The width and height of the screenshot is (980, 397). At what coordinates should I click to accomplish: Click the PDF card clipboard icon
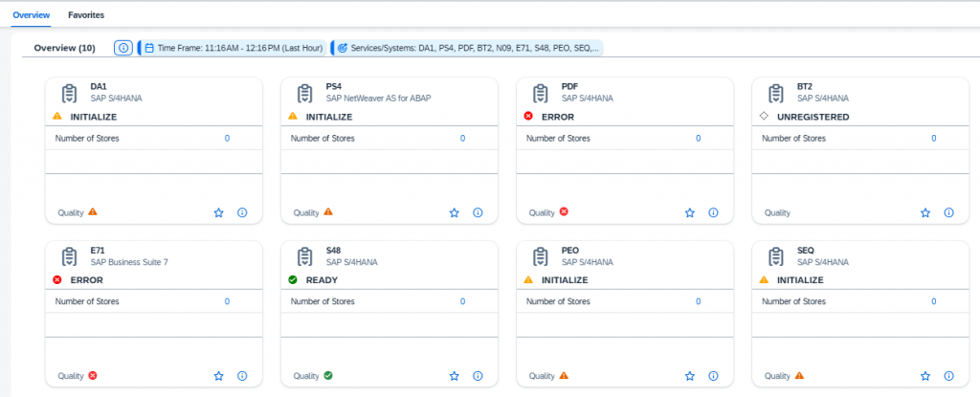pos(541,93)
